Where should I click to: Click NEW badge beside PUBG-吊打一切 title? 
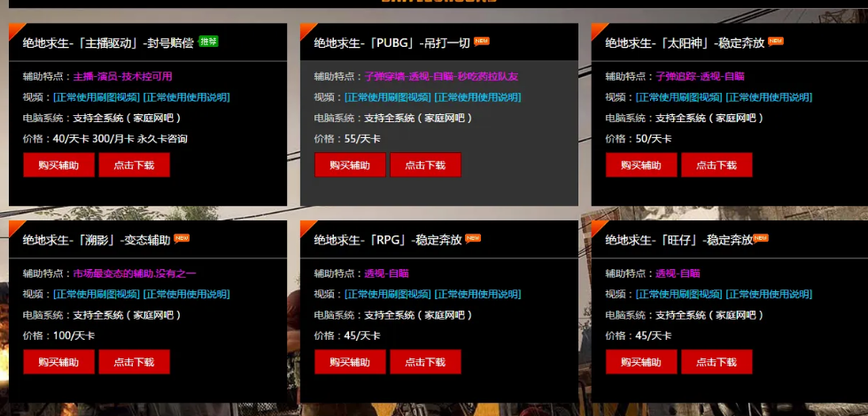click(x=482, y=42)
